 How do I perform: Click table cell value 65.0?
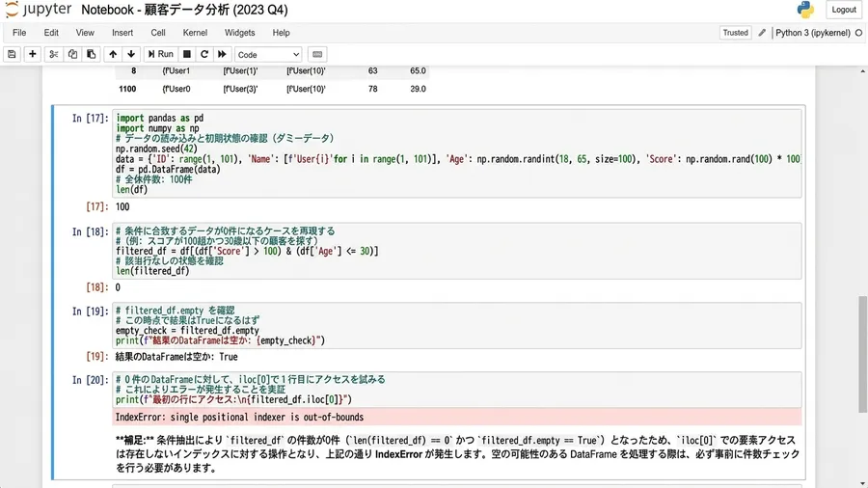pos(418,70)
